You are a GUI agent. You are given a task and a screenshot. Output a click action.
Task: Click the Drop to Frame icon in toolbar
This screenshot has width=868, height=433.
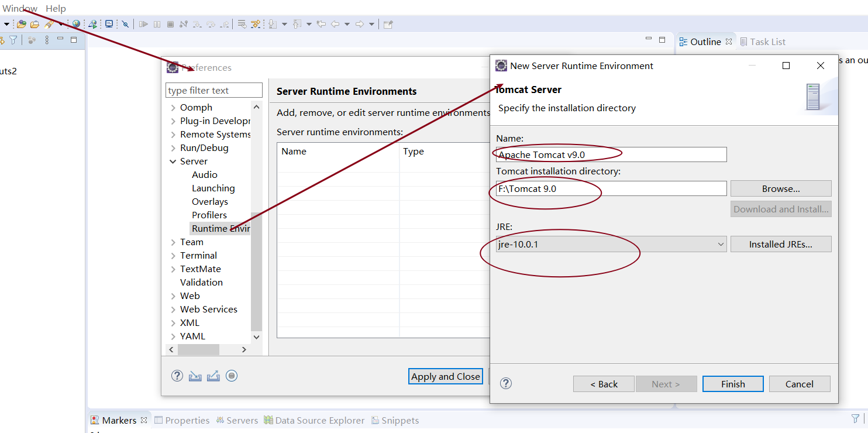point(242,24)
